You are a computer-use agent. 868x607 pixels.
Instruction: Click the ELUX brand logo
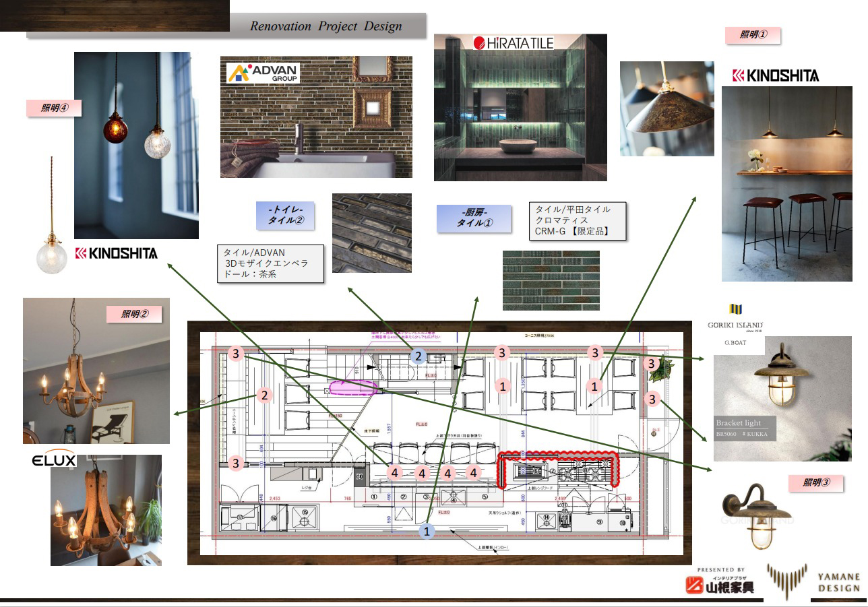pyautogui.click(x=54, y=461)
